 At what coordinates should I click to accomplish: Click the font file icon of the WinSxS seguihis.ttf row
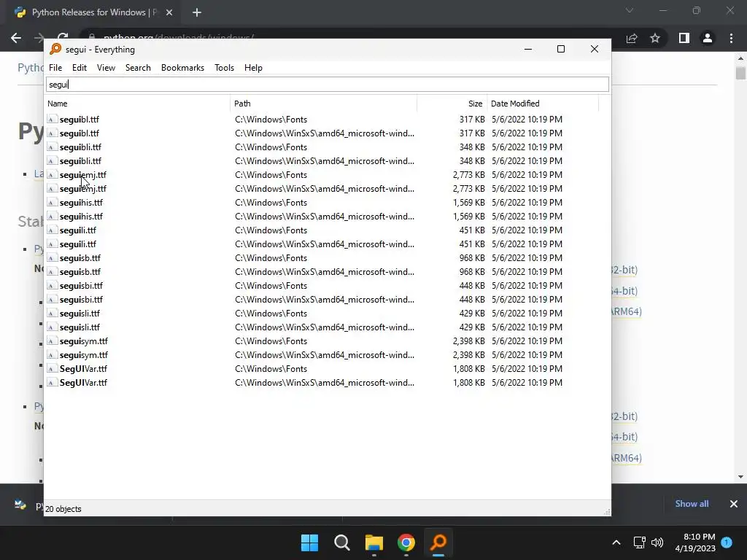click(x=52, y=216)
